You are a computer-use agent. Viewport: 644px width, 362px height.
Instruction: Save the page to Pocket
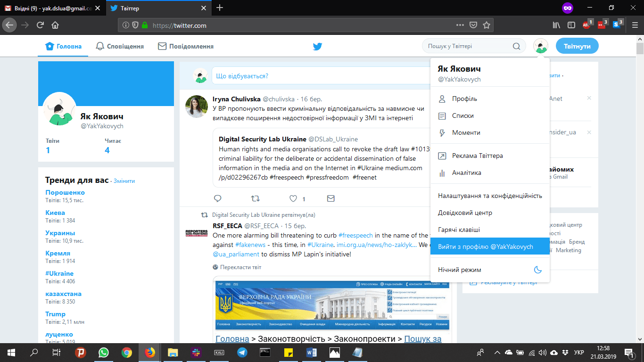click(473, 25)
